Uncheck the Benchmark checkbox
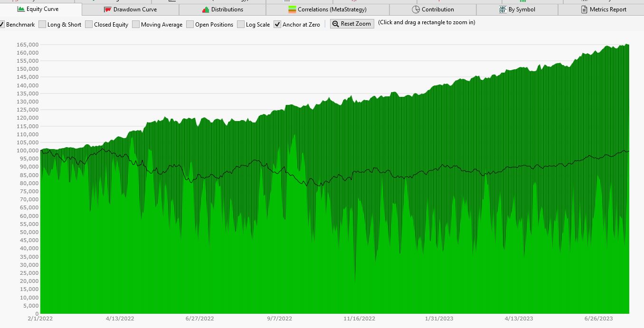Viewport: 644px width, 328px height. [2, 24]
